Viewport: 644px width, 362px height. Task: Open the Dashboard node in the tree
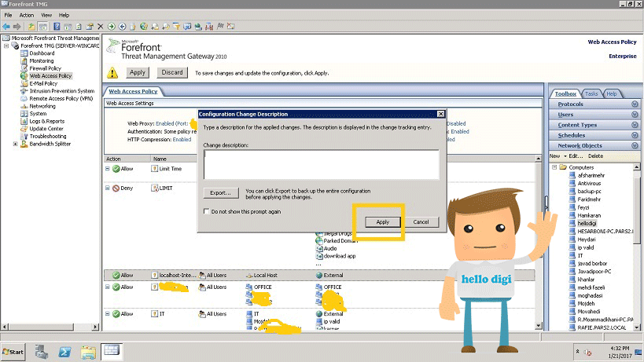tap(42, 53)
